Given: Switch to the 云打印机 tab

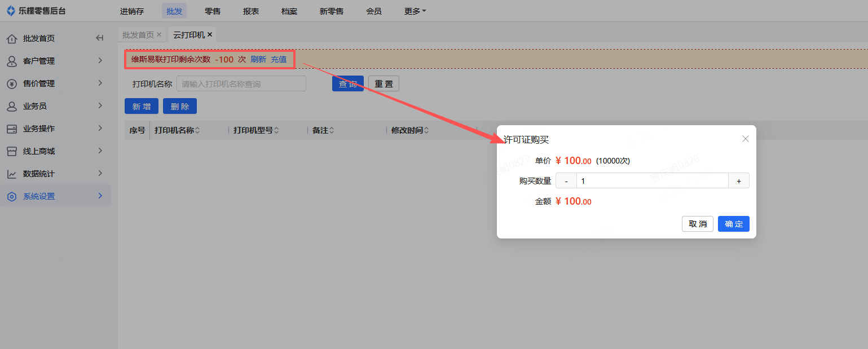Looking at the screenshot, I should pos(189,35).
